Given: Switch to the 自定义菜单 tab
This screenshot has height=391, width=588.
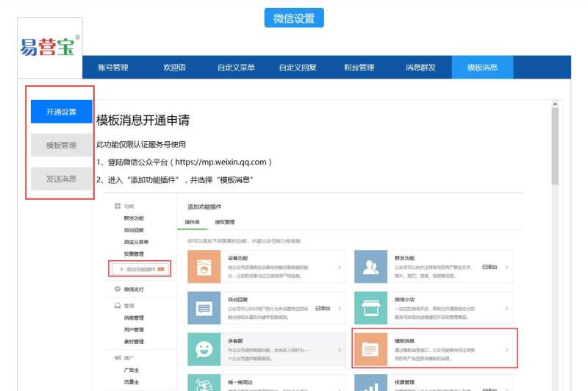Looking at the screenshot, I should coord(236,68).
